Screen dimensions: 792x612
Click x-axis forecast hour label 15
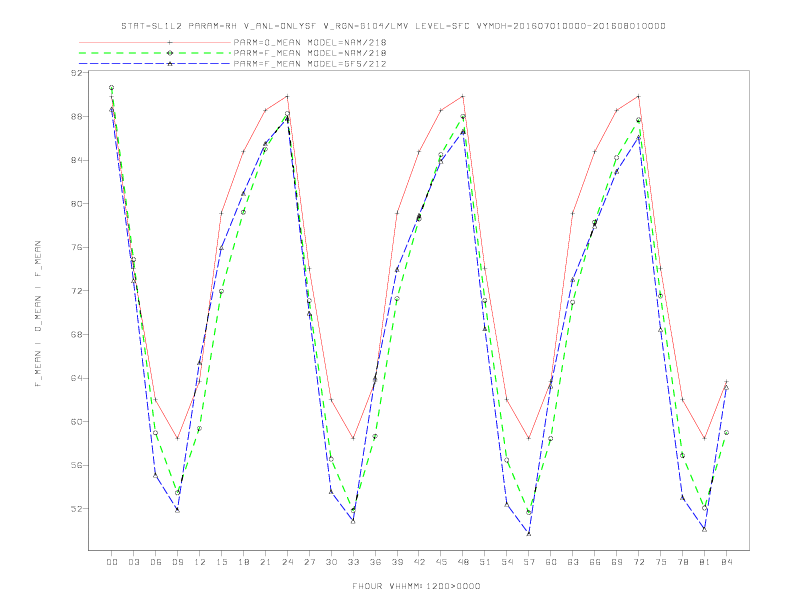tap(221, 562)
